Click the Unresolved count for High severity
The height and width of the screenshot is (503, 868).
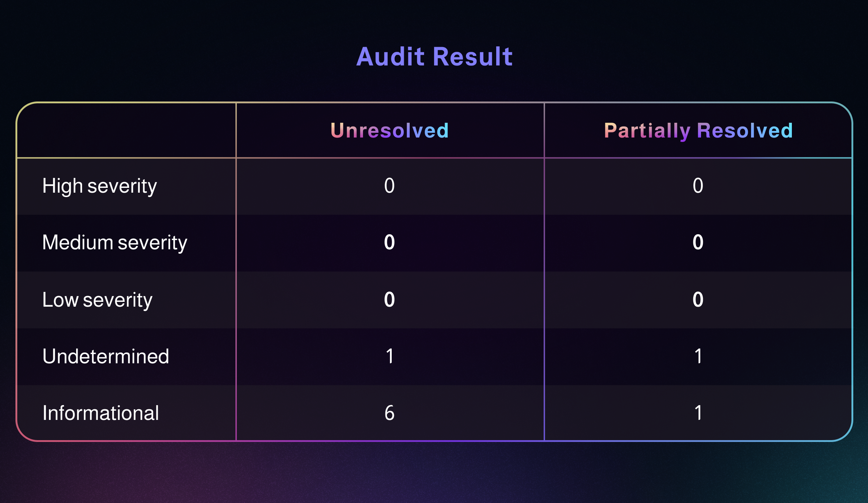pyautogui.click(x=389, y=186)
